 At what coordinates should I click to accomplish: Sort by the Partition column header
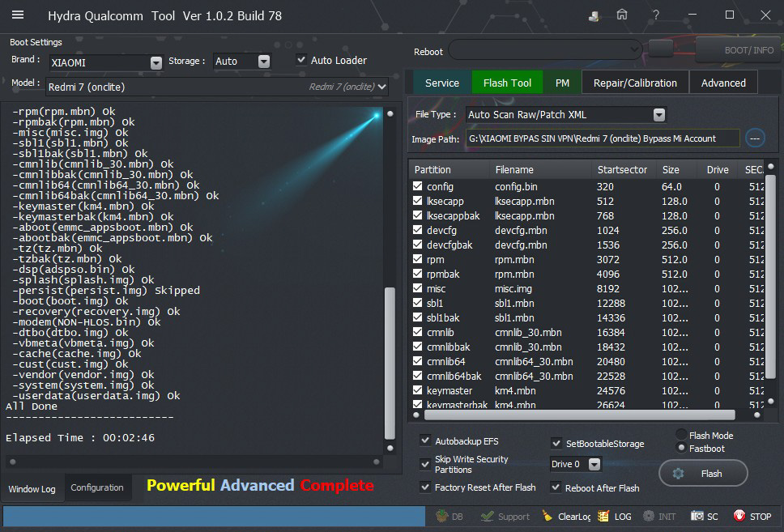point(450,169)
